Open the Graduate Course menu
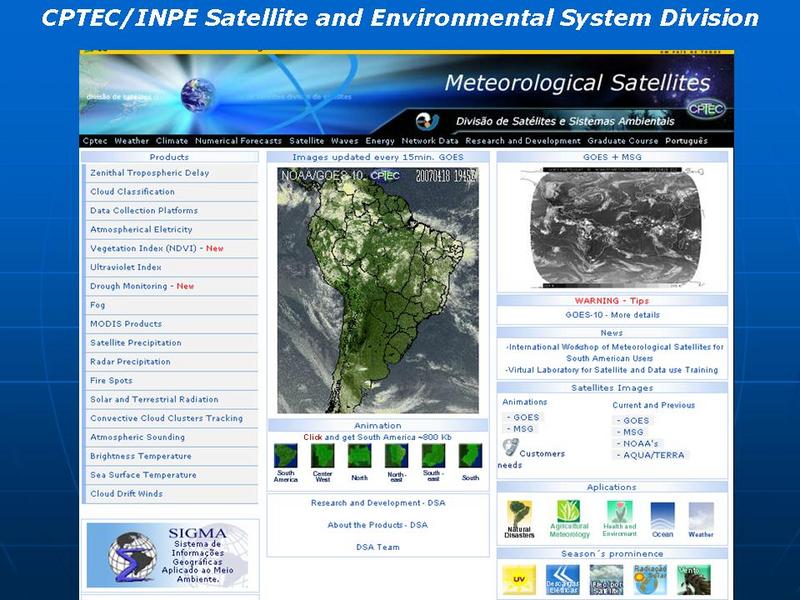Viewport: 800px width, 600px height. (623, 141)
